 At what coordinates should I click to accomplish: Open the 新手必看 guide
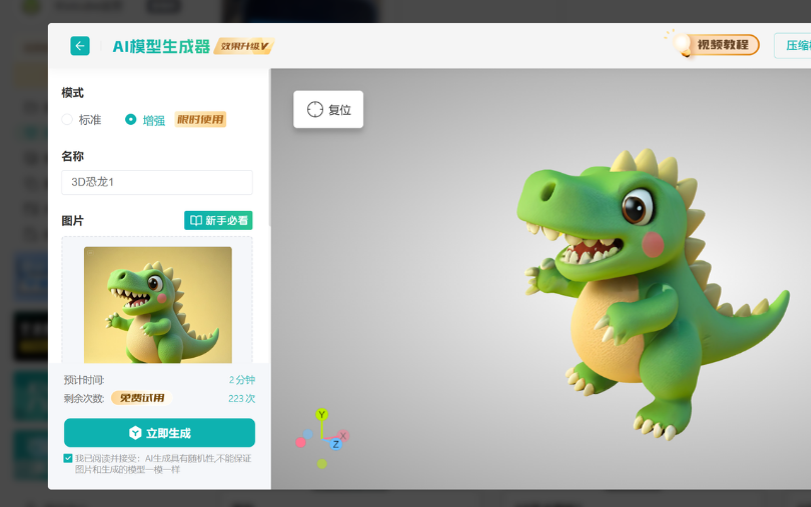(x=218, y=220)
